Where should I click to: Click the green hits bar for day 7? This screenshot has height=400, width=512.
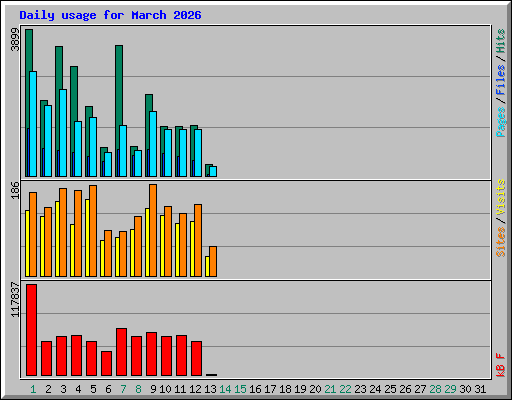click(119, 85)
